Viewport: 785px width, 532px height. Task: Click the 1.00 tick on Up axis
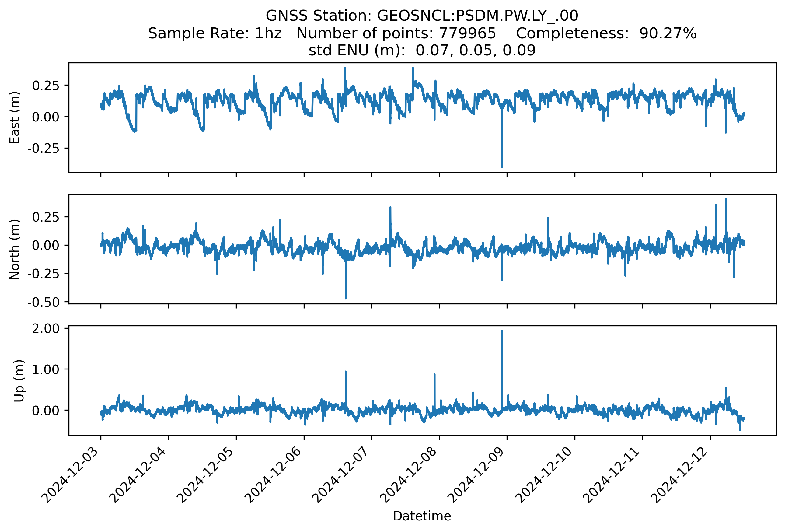45,369
